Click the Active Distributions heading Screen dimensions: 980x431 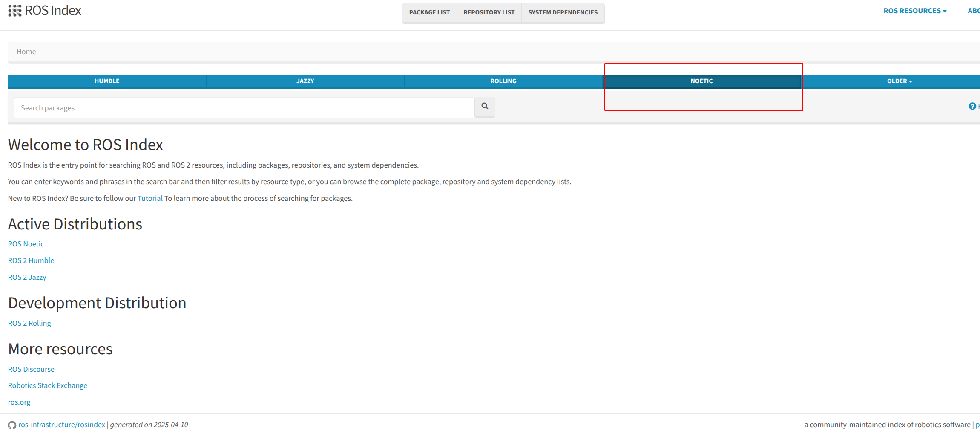75,224
